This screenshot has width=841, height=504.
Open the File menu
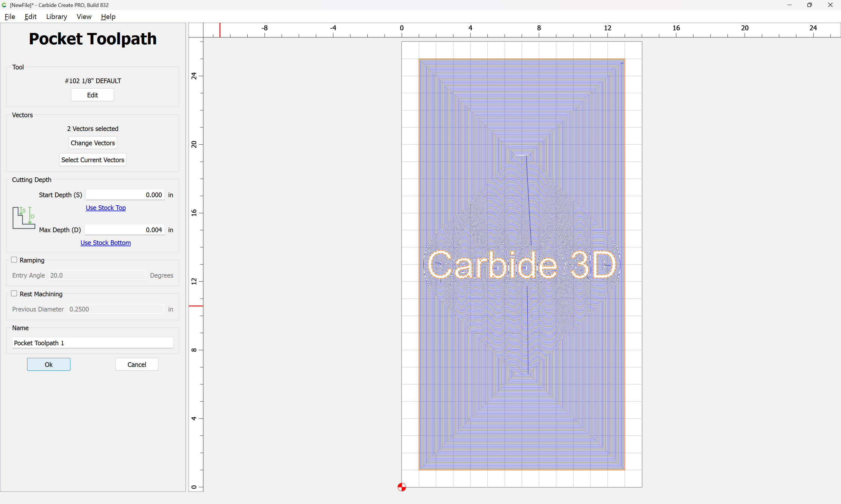(10, 17)
